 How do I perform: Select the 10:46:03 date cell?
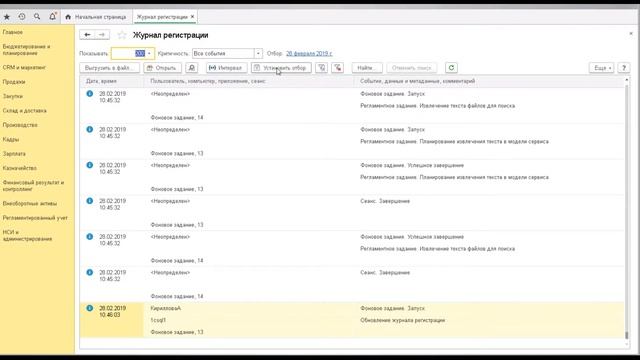[x=113, y=311]
